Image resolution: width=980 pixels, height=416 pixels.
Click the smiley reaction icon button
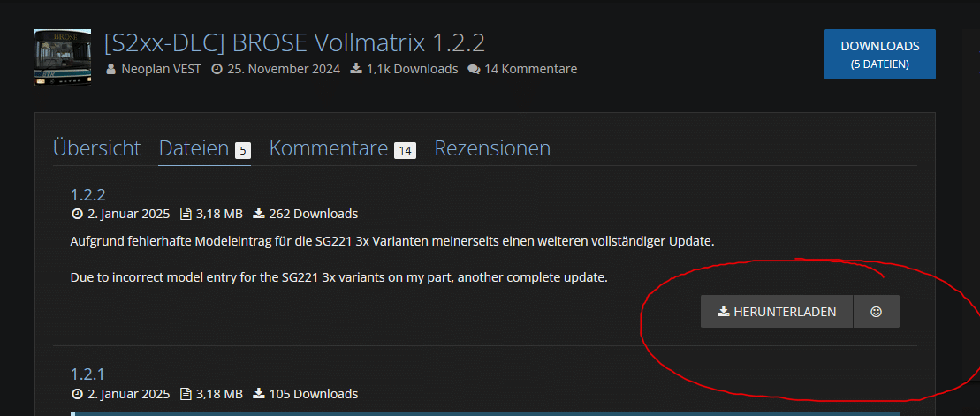pos(877,312)
